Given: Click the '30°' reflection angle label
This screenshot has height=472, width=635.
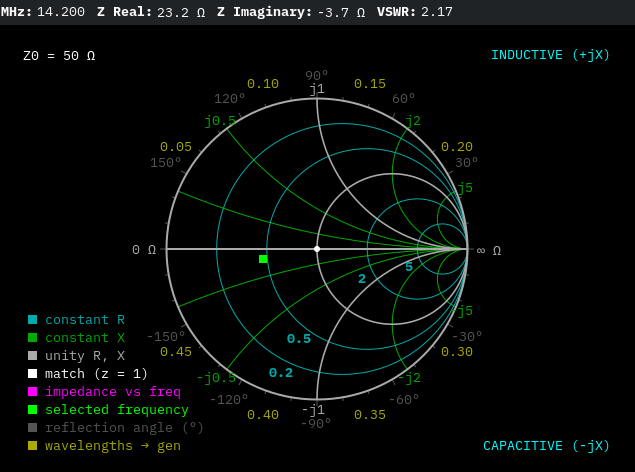Looking at the screenshot, I should point(467,162).
